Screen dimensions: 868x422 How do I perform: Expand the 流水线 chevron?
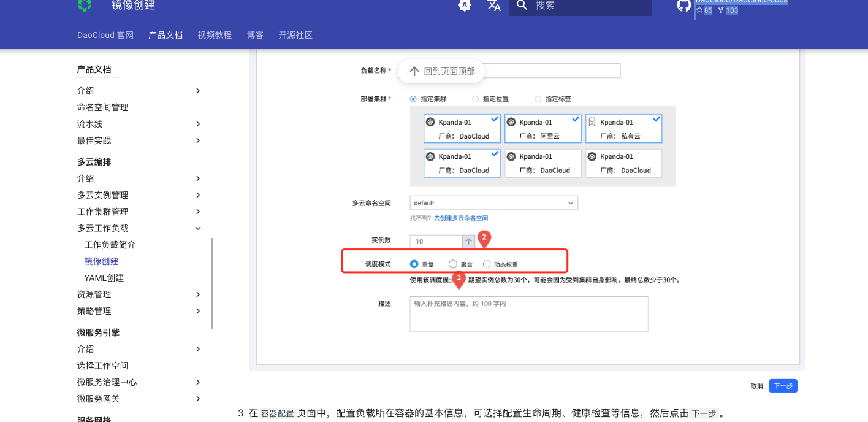[x=198, y=124]
